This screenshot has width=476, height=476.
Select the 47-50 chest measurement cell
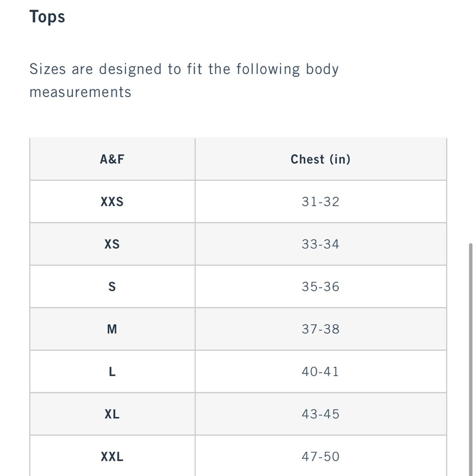(320, 456)
